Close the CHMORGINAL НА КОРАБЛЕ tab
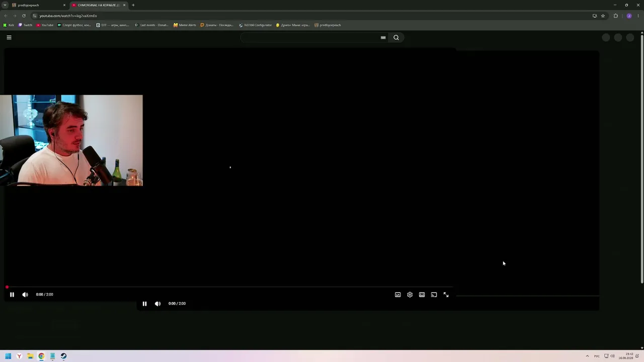The height and width of the screenshot is (362, 644). coord(124,5)
